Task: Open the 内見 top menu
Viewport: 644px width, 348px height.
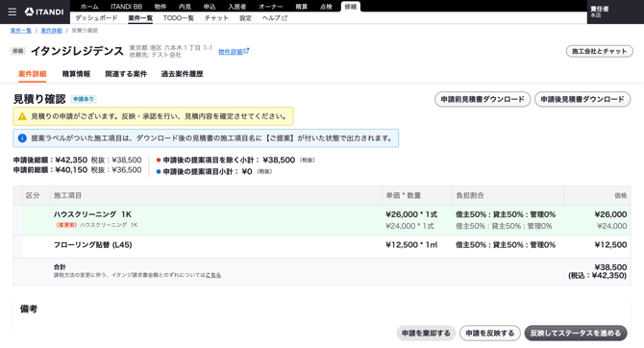Action: click(185, 7)
